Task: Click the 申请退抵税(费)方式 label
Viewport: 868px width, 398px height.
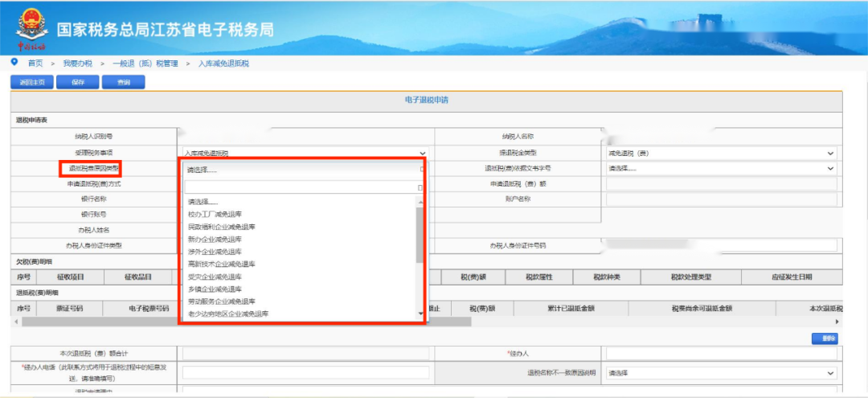Action: coord(93,184)
